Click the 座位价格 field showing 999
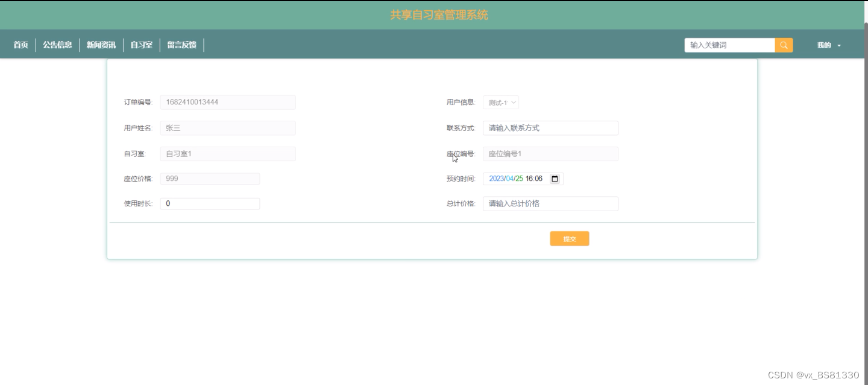The width and height of the screenshot is (868, 385). click(210, 179)
